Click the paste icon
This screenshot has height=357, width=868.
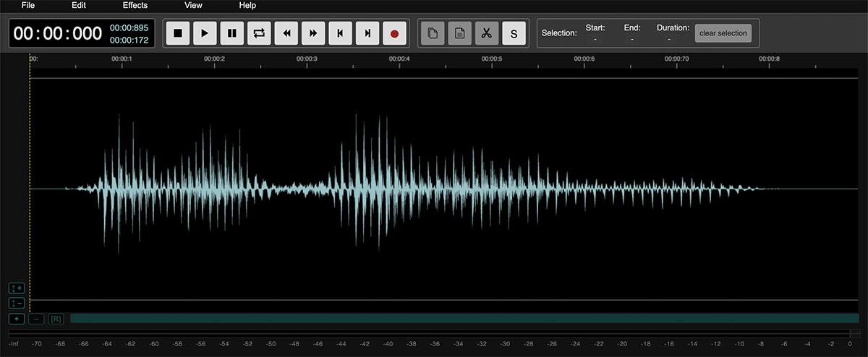pos(459,33)
